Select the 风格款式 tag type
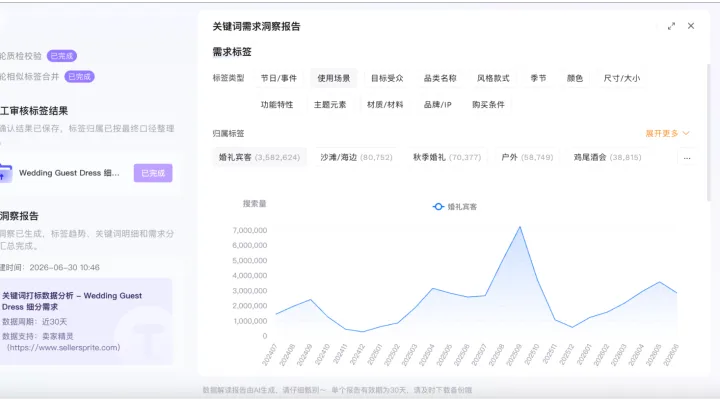Viewport: 720px width, 403px height. coord(493,78)
